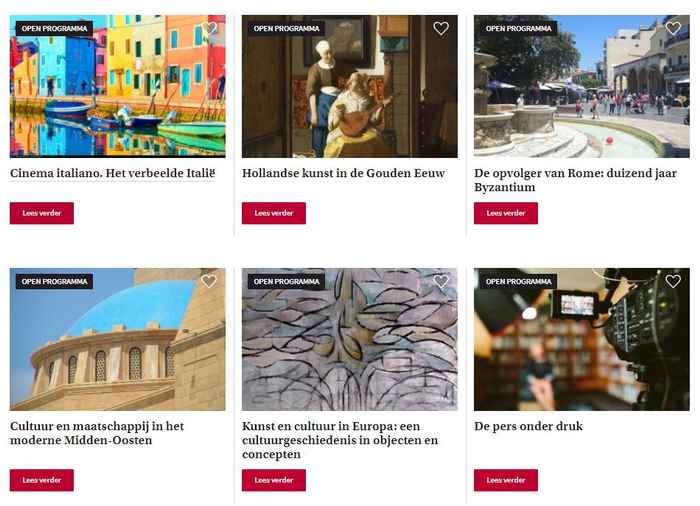Click Open Programma label on camera image

(518, 281)
